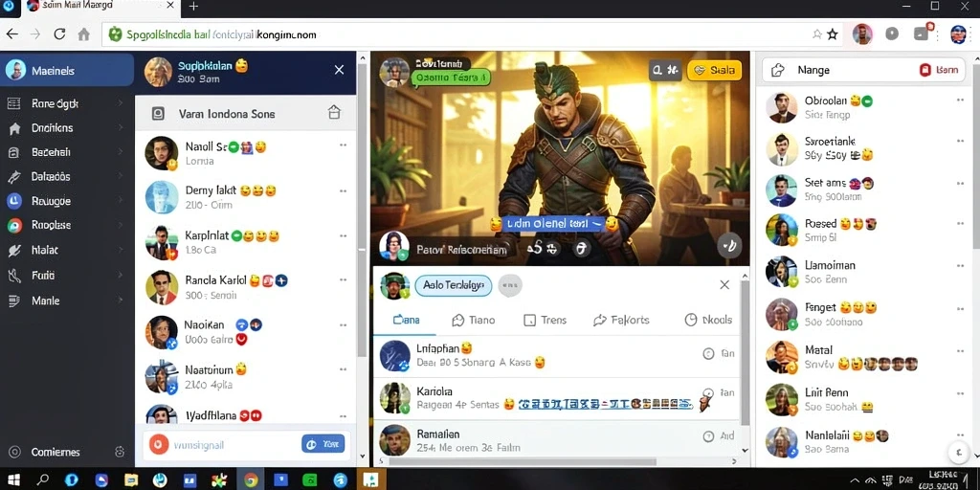Open the Naroll Sr conversation

click(x=246, y=153)
